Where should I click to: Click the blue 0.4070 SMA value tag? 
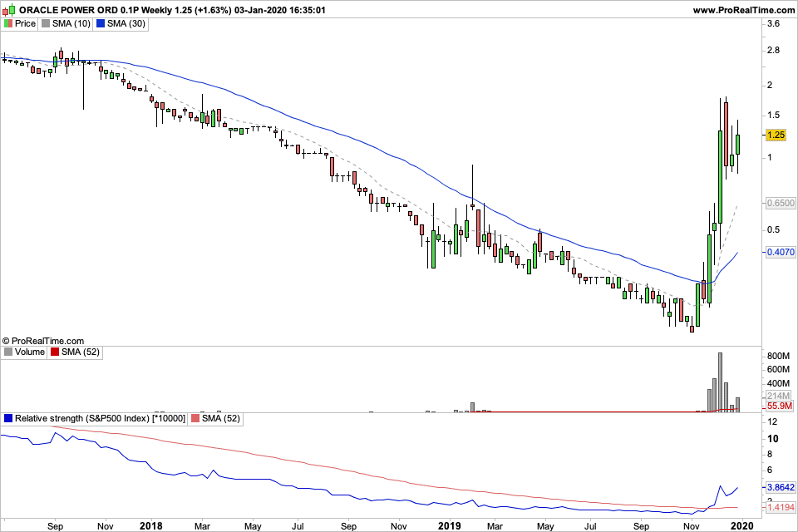[x=781, y=252]
